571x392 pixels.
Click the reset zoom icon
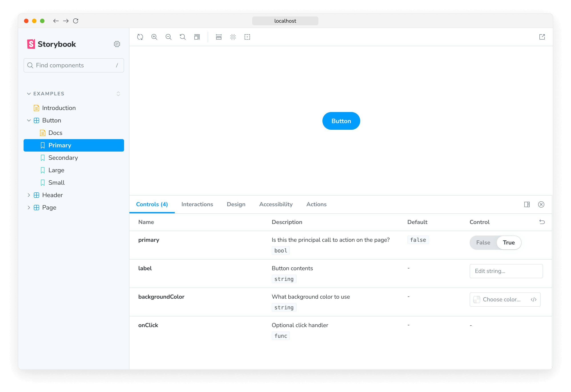(x=183, y=37)
